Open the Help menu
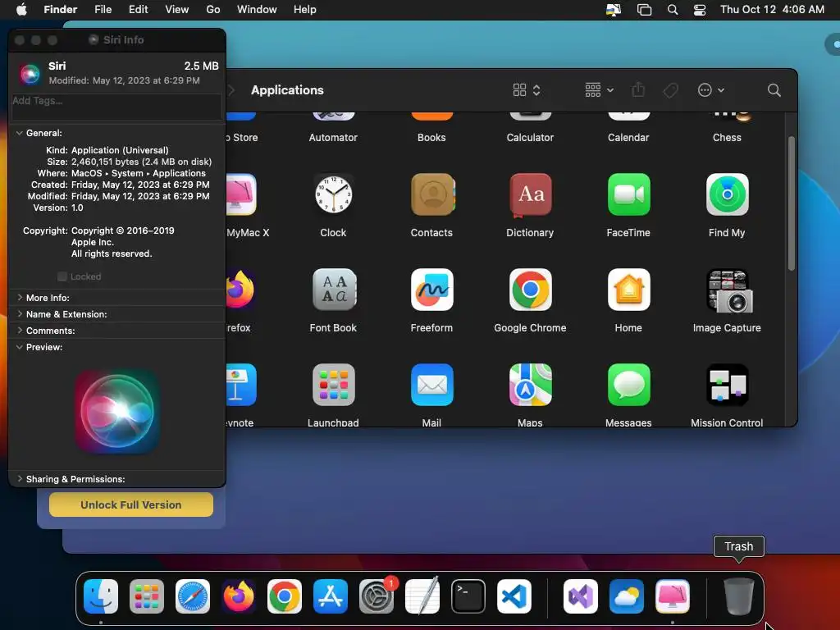 (x=305, y=10)
